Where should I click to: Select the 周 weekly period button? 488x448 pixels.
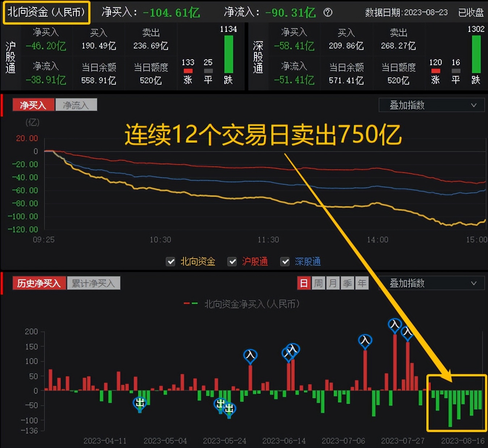(318, 283)
